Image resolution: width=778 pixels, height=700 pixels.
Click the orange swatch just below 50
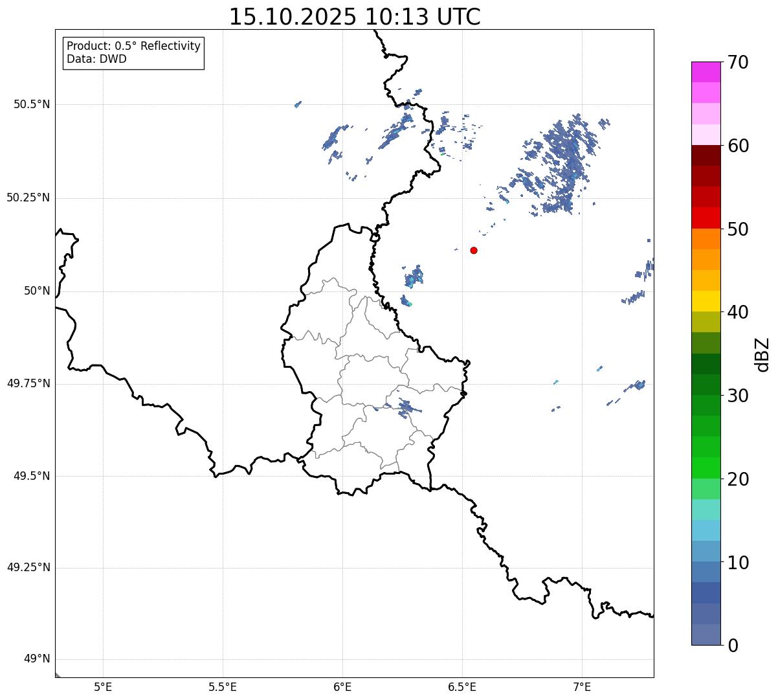[x=706, y=239]
